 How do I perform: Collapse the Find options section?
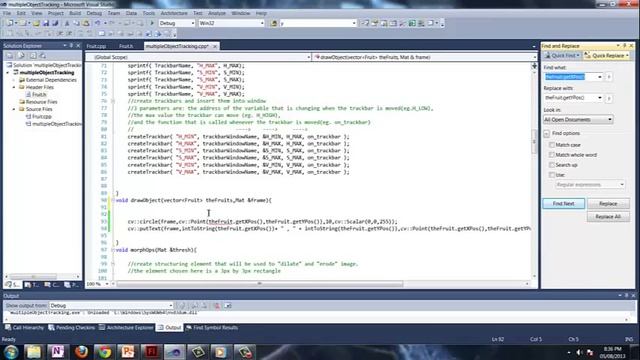pyautogui.click(x=547, y=133)
